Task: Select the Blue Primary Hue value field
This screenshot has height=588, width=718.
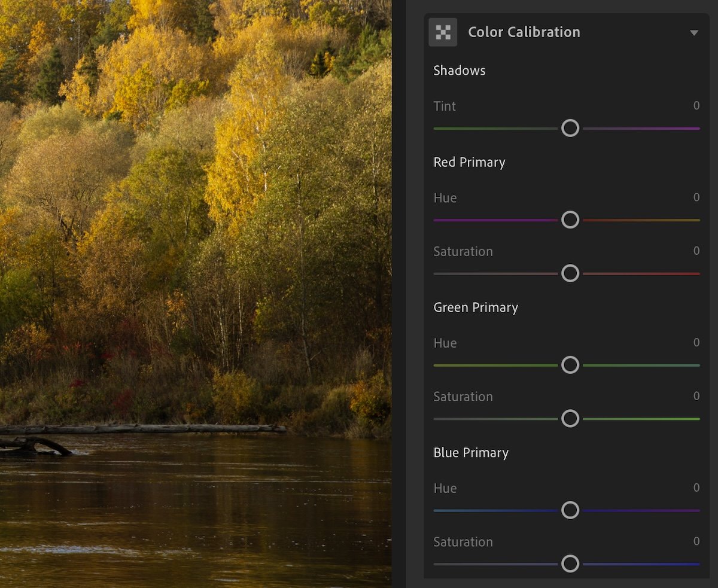Action: (696, 488)
